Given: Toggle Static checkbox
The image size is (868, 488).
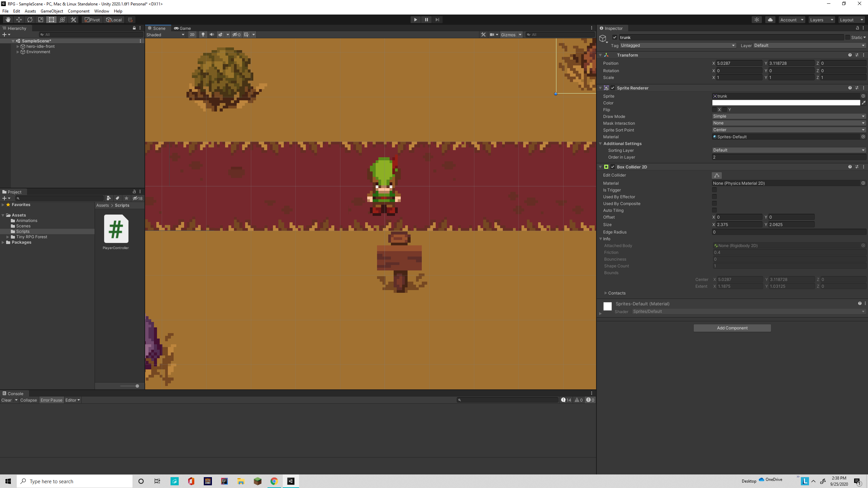Looking at the screenshot, I should [x=847, y=38].
